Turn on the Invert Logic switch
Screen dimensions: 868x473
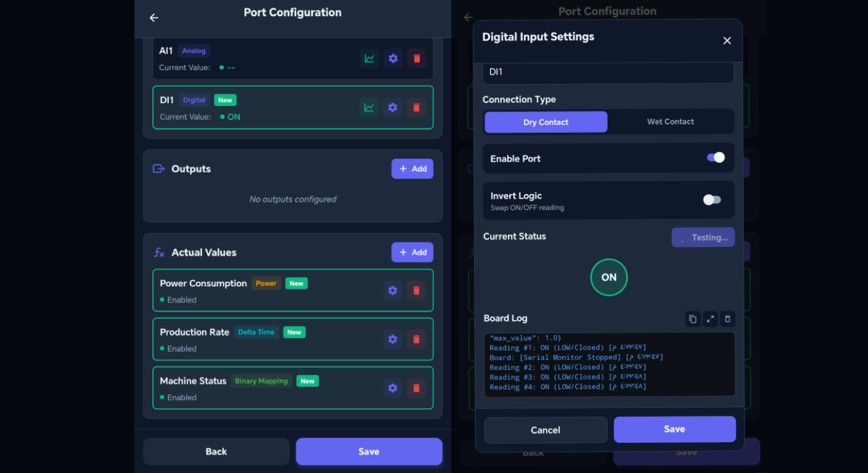(x=712, y=200)
